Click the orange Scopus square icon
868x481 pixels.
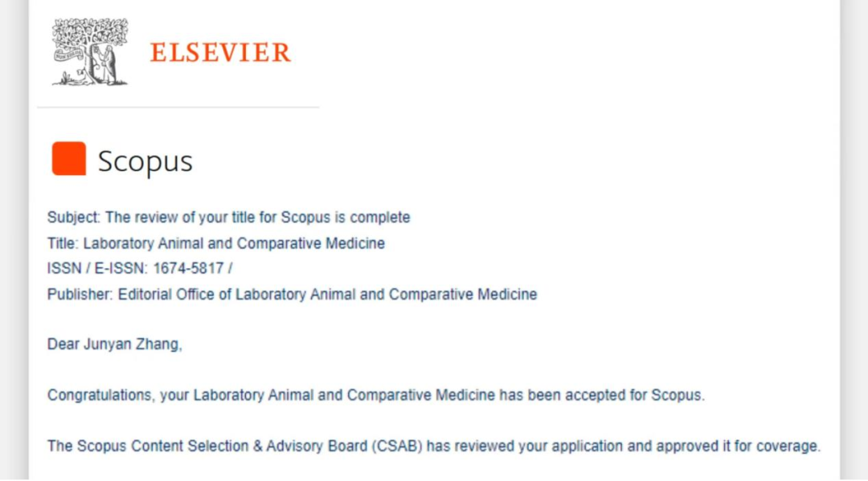coord(68,159)
